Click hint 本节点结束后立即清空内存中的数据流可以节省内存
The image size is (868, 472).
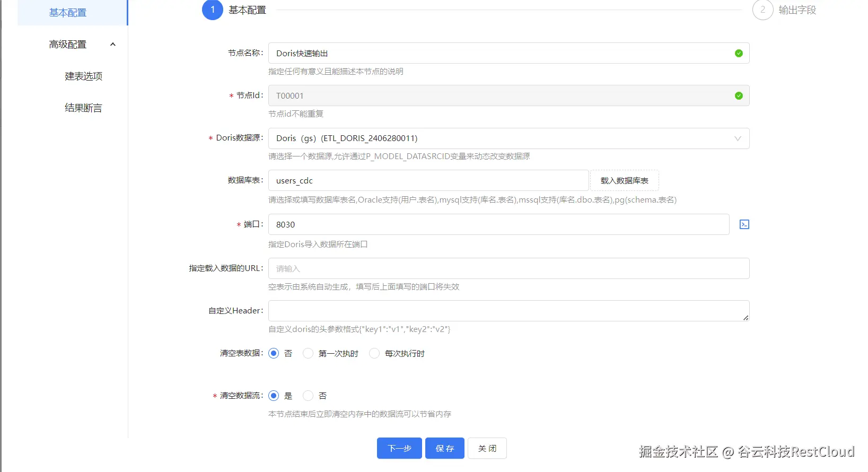tap(360, 414)
